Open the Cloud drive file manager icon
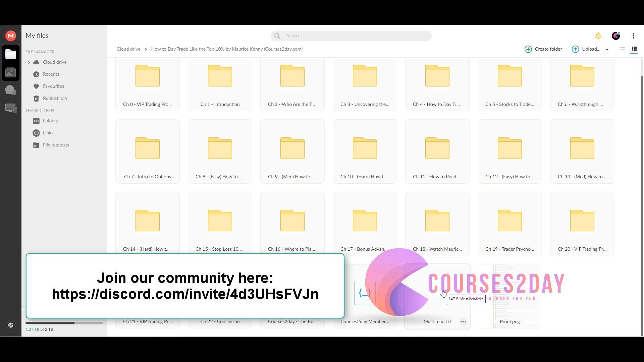644x362 pixels. (11, 54)
